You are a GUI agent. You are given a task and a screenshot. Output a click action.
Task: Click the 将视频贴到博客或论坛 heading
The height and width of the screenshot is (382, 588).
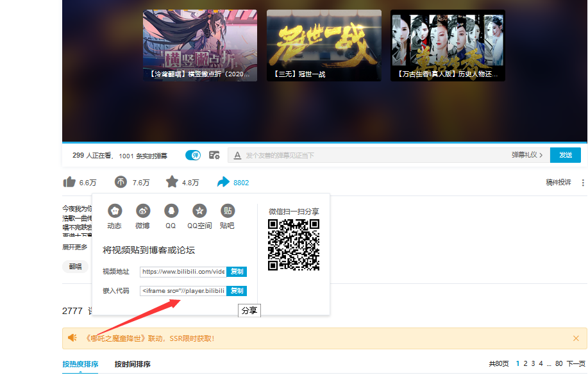149,250
